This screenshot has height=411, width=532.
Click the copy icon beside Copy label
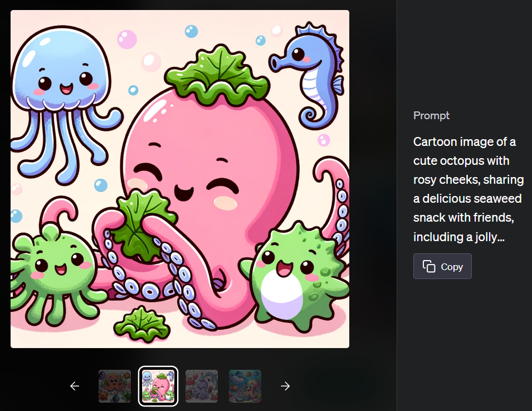pyautogui.click(x=429, y=267)
